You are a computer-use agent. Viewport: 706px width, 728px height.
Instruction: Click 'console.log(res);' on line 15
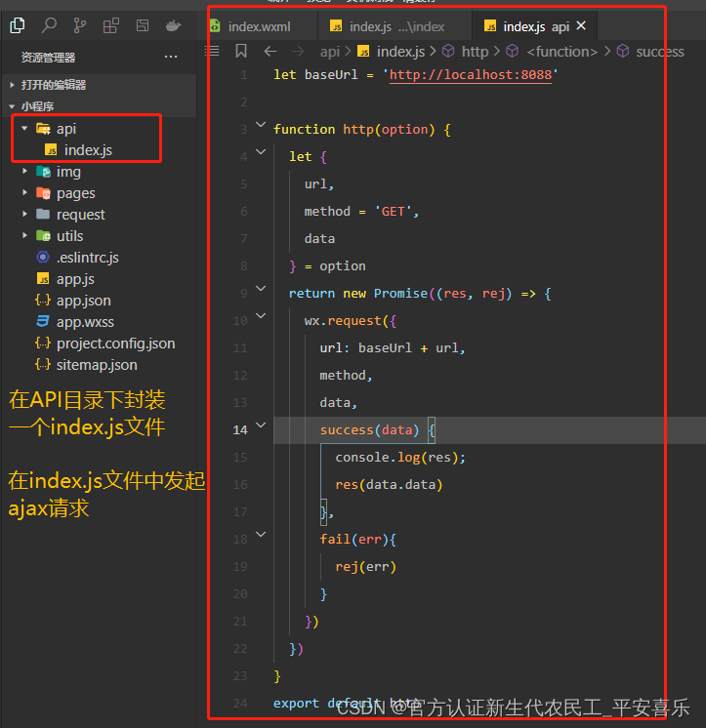coord(400,458)
